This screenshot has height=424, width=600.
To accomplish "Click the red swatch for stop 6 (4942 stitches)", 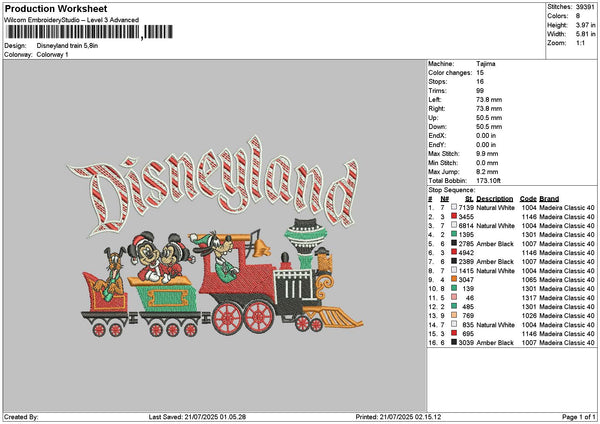I will (x=454, y=252).
